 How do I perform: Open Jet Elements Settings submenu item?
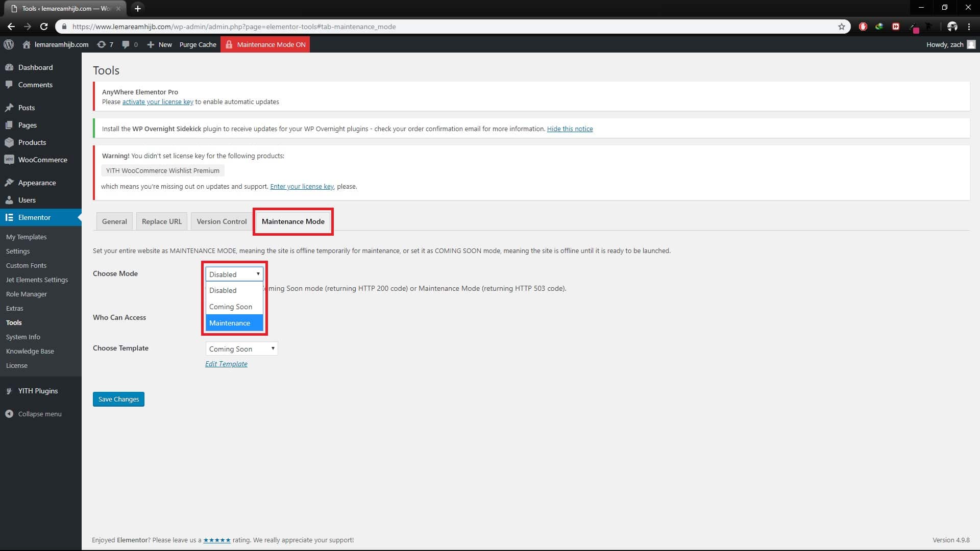point(37,280)
